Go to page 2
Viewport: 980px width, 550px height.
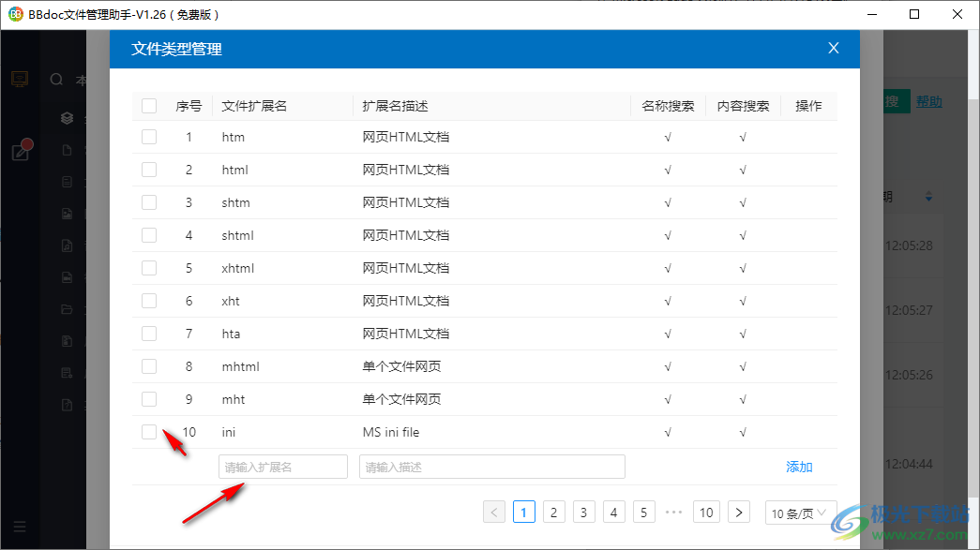point(553,513)
